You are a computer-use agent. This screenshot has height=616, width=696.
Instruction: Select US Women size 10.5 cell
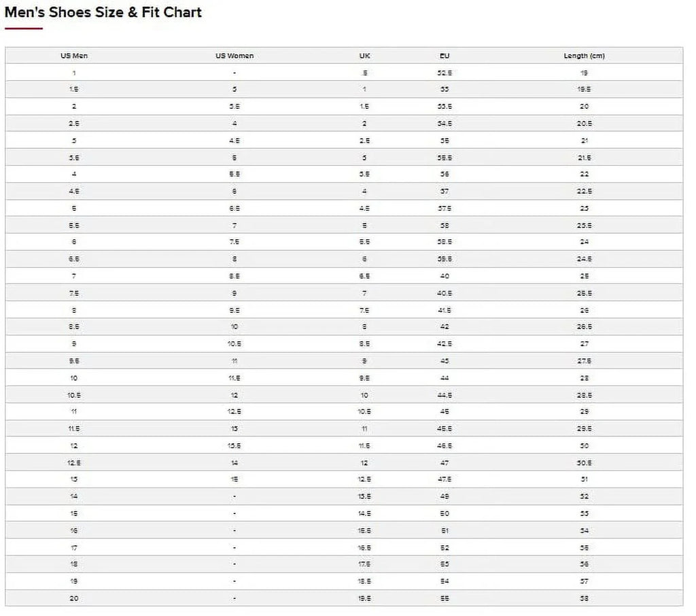click(x=234, y=344)
